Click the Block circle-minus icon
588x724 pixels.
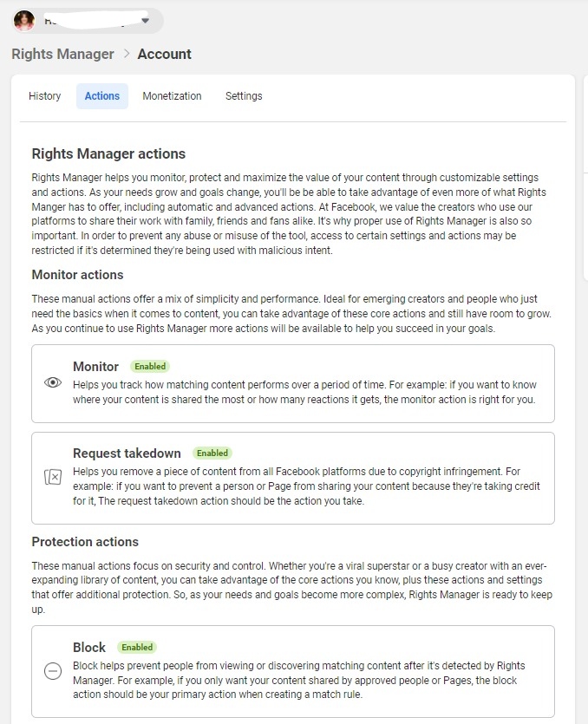point(53,671)
